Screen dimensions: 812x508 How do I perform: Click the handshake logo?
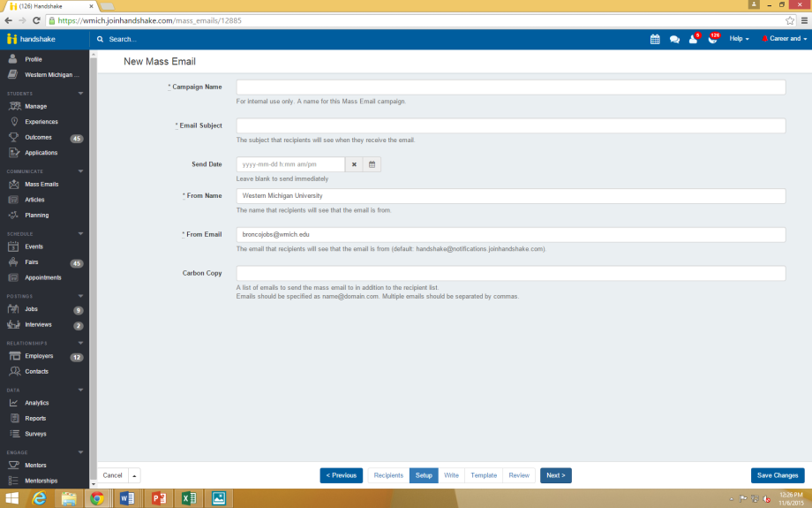[x=31, y=39]
